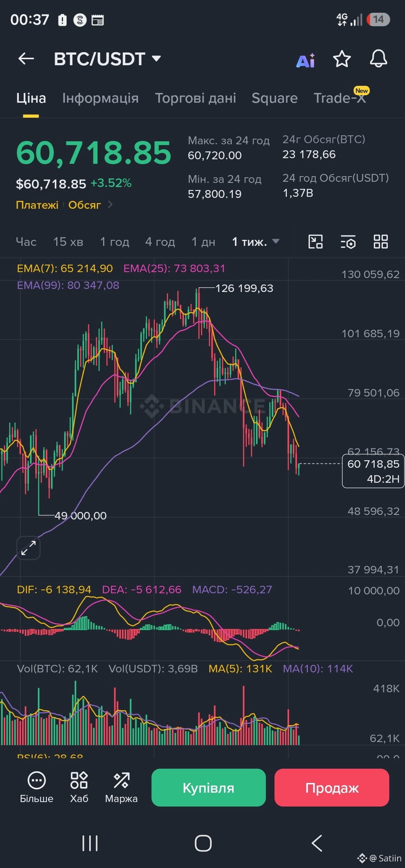Open the four-squares grid view icon
Viewport: 405px width, 868px height.
click(x=381, y=242)
